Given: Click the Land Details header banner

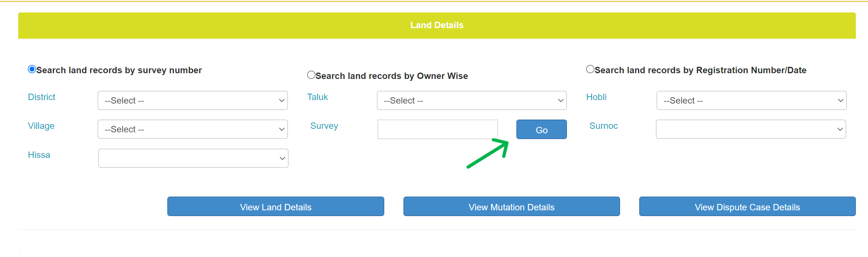Looking at the screenshot, I should (437, 25).
